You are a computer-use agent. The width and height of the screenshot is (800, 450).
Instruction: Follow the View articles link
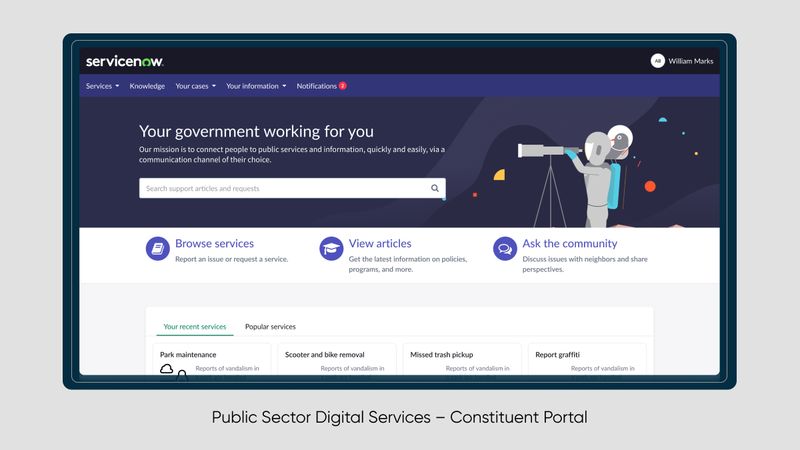pyautogui.click(x=379, y=243)
